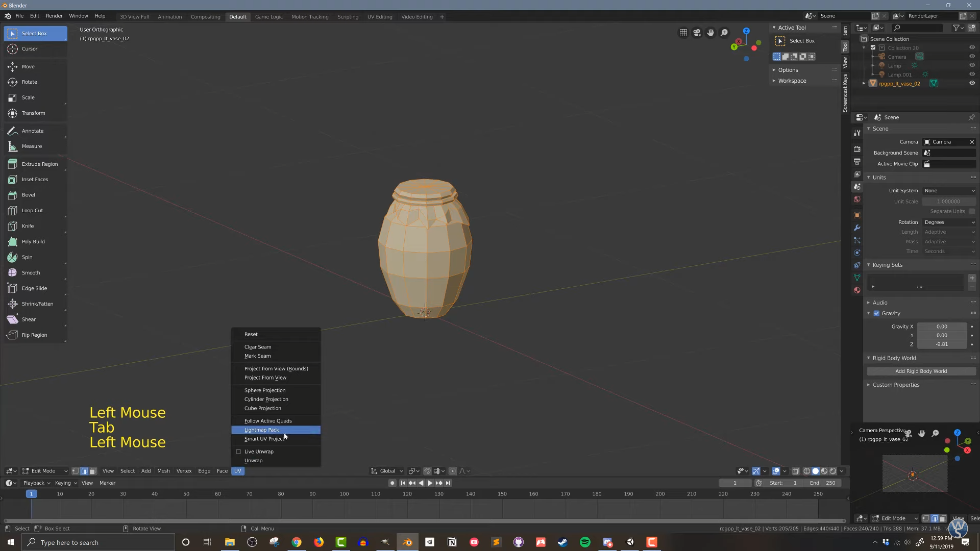Switch to the UV Editing workspace tab

pyautogui.click(x=379, y=17)
